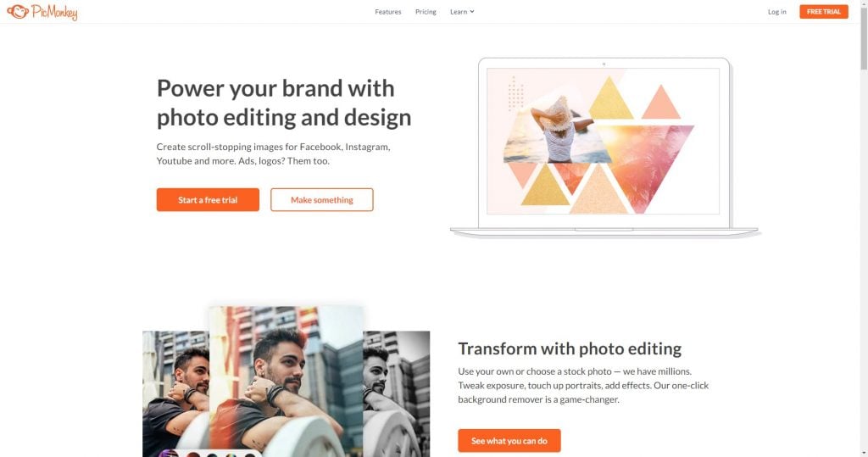Click See what you can do button
This screenshot has width=868, height=457.
click(x=509, y=440)
